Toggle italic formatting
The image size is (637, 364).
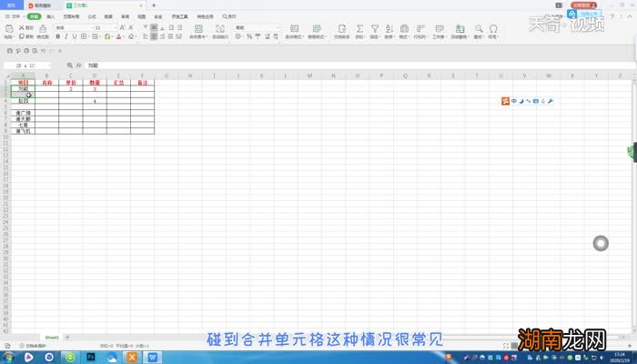click(x=66, y=36)
